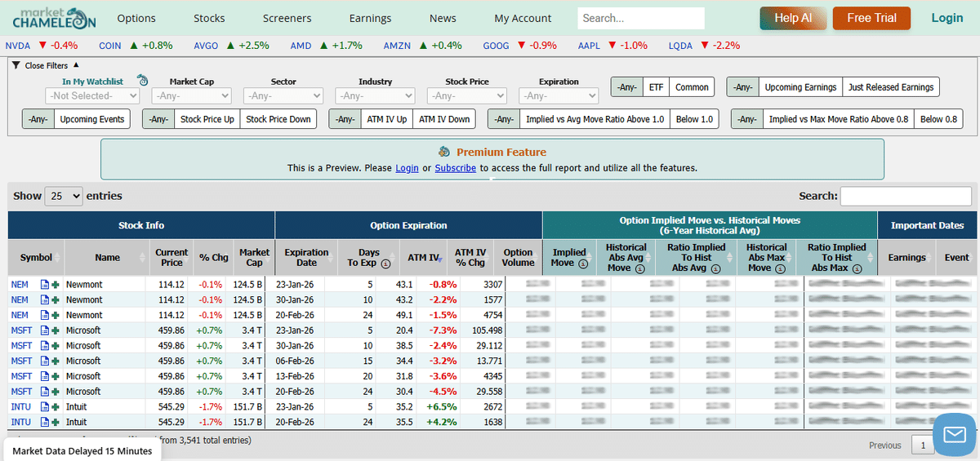Click info icon in Days To Exp header
This screenshot has width=980, height=461.
pyautogui.click(x=385, y=264)
